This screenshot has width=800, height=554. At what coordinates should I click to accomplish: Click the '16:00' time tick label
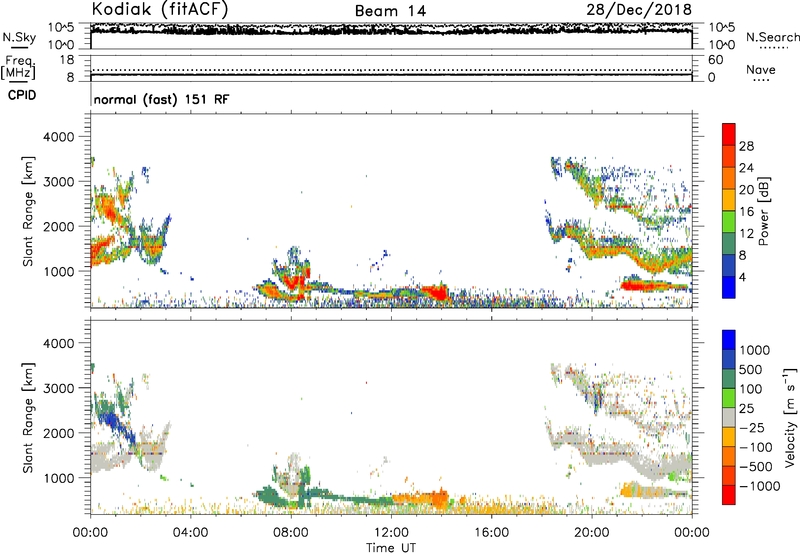[491, 533]
